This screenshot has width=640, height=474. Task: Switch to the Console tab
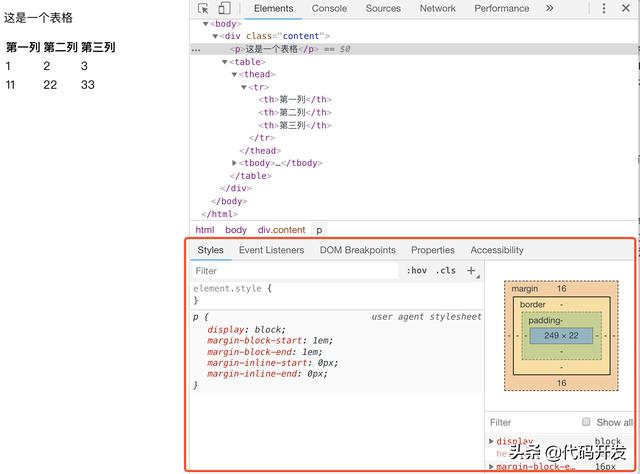(329, 9)
